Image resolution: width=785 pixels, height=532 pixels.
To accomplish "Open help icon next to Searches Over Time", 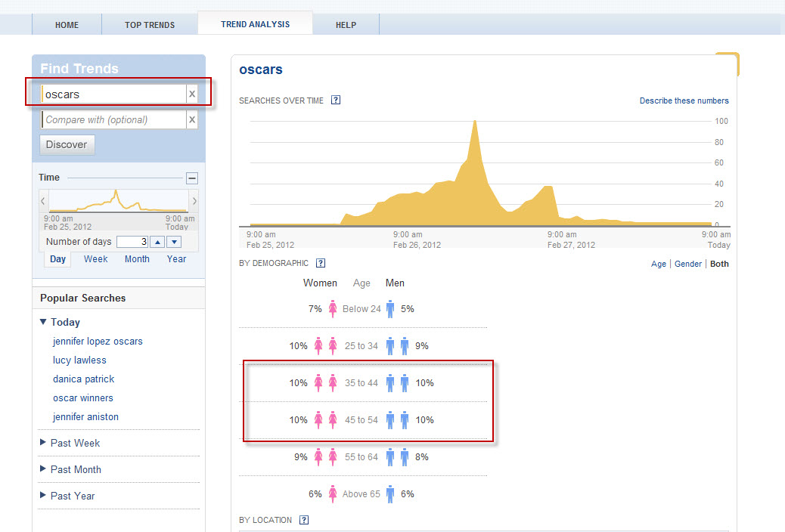I will (x=336, y=100).
